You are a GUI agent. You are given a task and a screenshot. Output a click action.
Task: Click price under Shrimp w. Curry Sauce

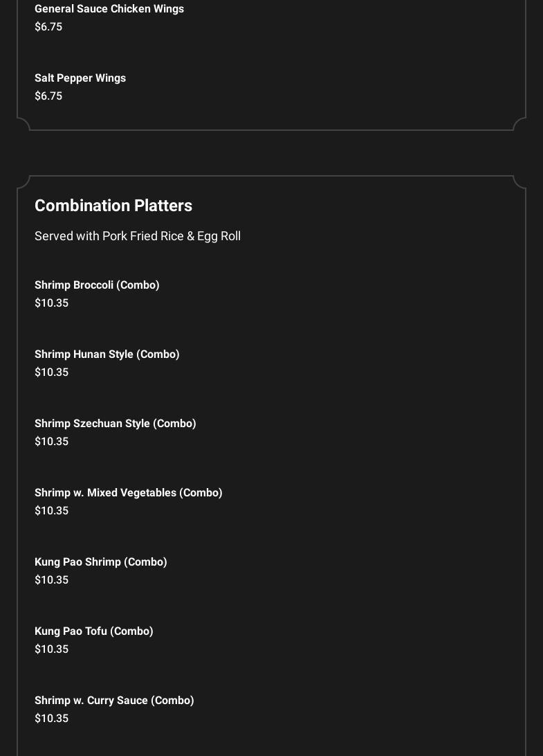tap(52, 719)
